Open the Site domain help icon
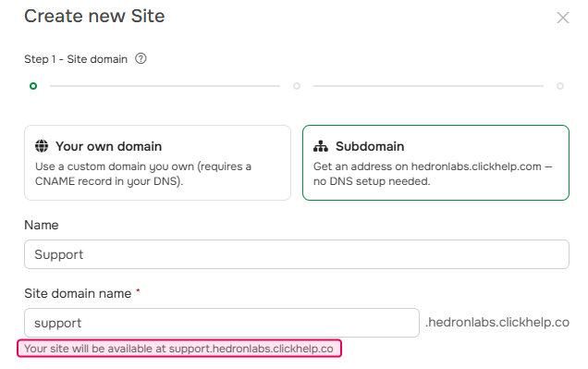Screen dimensions: 588x369 pyautogui.click(x=141, y=58)
